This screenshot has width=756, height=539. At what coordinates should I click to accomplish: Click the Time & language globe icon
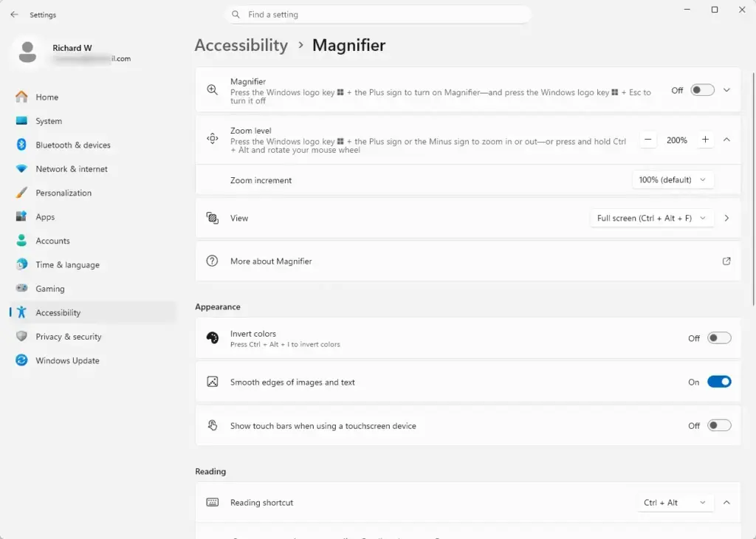(x=21, y=264)
